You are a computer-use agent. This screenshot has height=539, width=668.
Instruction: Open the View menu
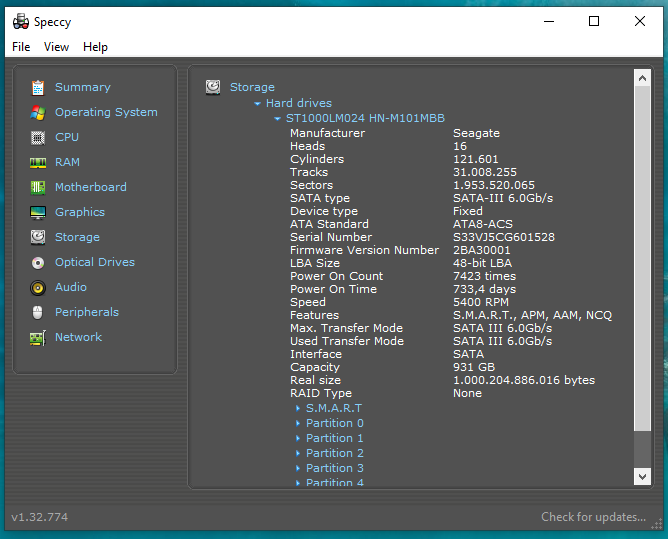56,47
